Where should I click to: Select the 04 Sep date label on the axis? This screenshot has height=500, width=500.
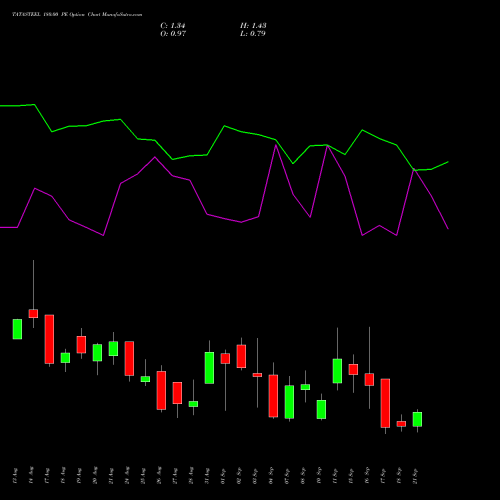271,475
